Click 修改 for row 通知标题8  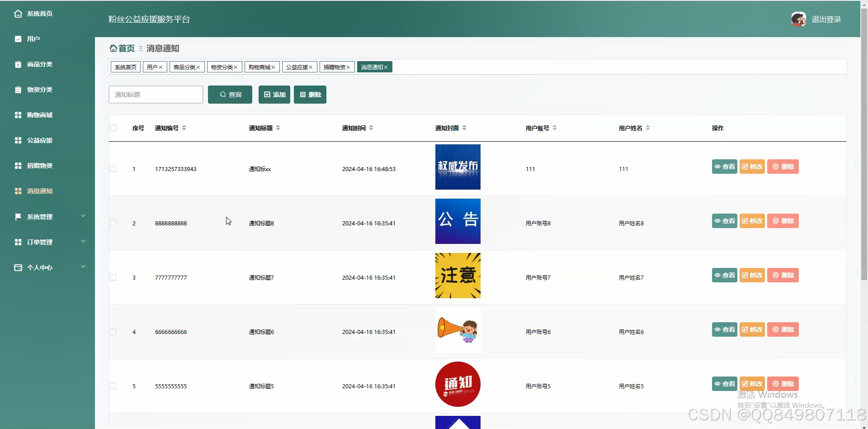(752, 221)
